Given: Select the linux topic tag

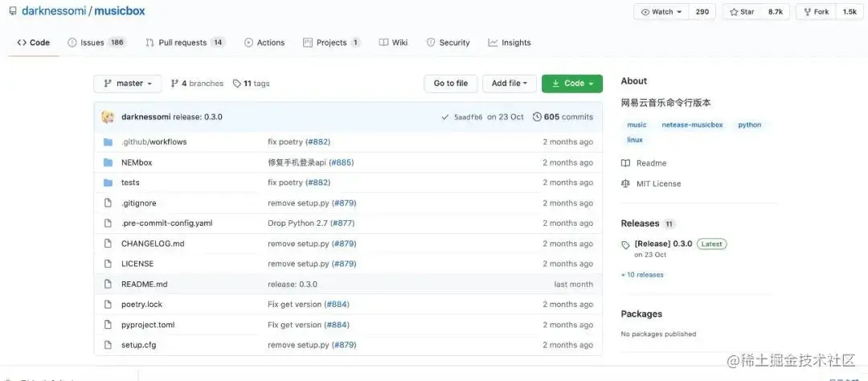Looking at the screenshot, I should (635, 140).
